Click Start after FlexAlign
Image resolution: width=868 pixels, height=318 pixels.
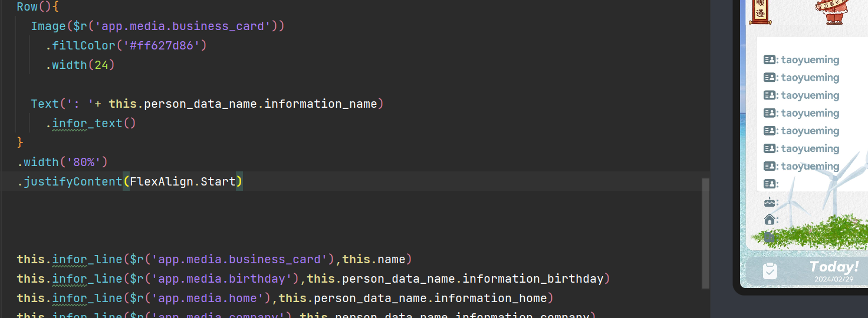pos(218,181)
